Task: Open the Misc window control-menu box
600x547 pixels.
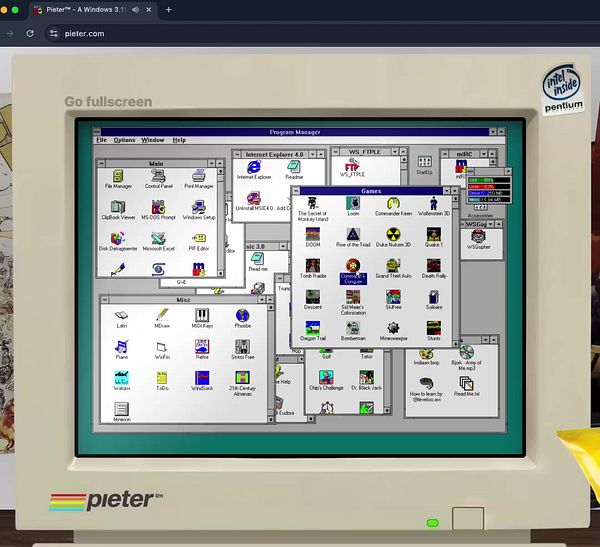Action: [x=104, y=299]
